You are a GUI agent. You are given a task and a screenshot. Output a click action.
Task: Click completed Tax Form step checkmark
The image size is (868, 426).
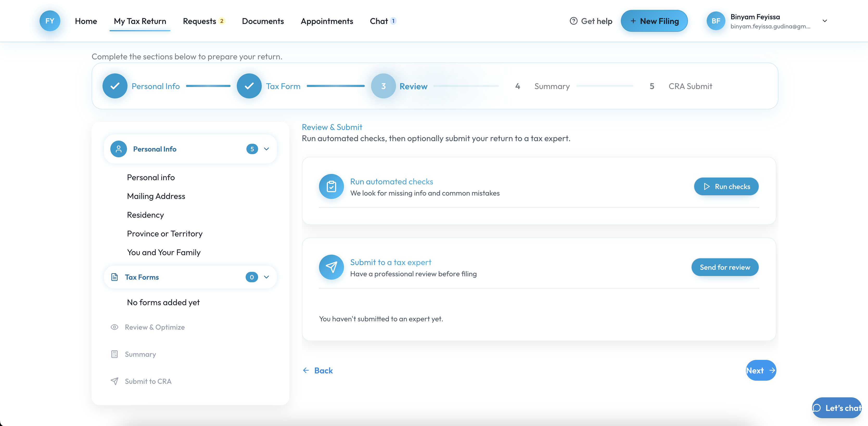click(x=249, y=86)
